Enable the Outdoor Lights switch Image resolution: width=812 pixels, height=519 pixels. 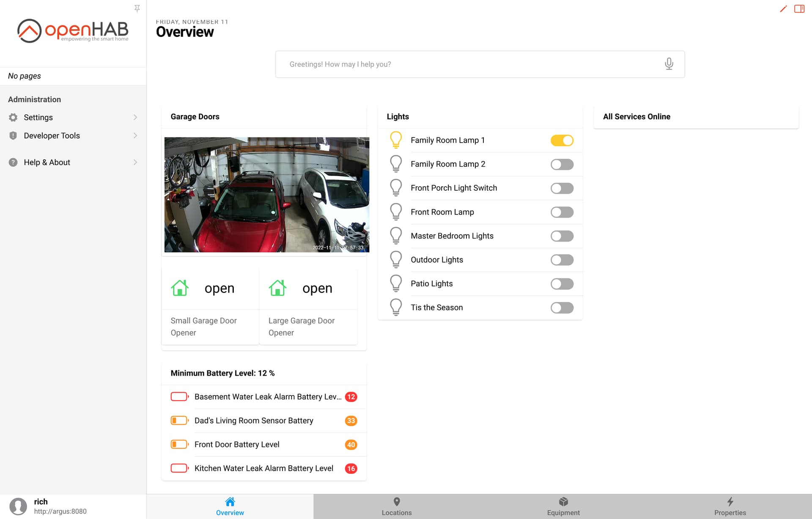(562, 260)
